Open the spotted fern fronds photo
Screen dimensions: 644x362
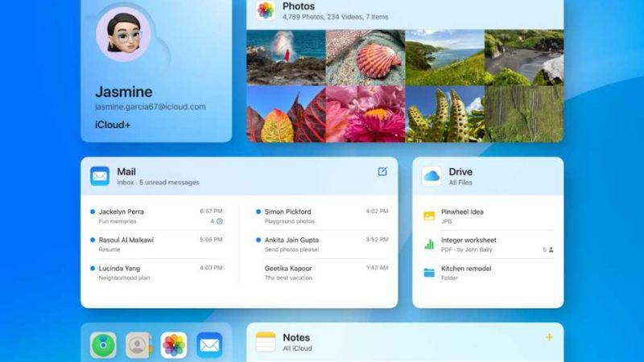tap(445, 114)
